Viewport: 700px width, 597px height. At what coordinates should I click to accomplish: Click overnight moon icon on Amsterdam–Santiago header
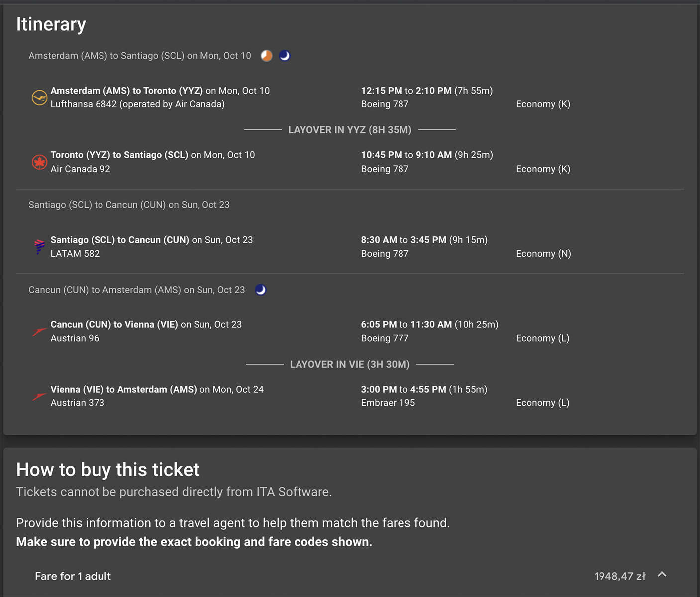(284, 56)
